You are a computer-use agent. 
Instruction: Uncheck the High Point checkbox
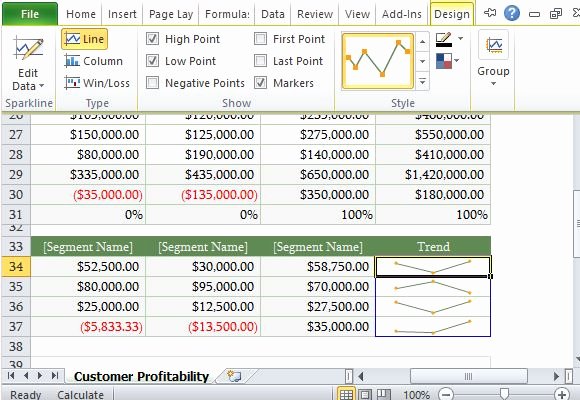[x=152, y=38]
